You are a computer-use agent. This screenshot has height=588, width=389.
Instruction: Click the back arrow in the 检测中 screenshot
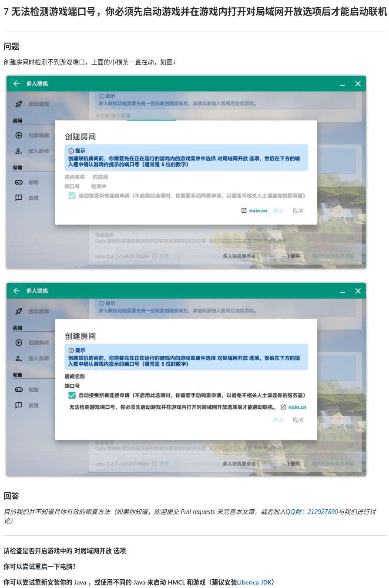17,84
